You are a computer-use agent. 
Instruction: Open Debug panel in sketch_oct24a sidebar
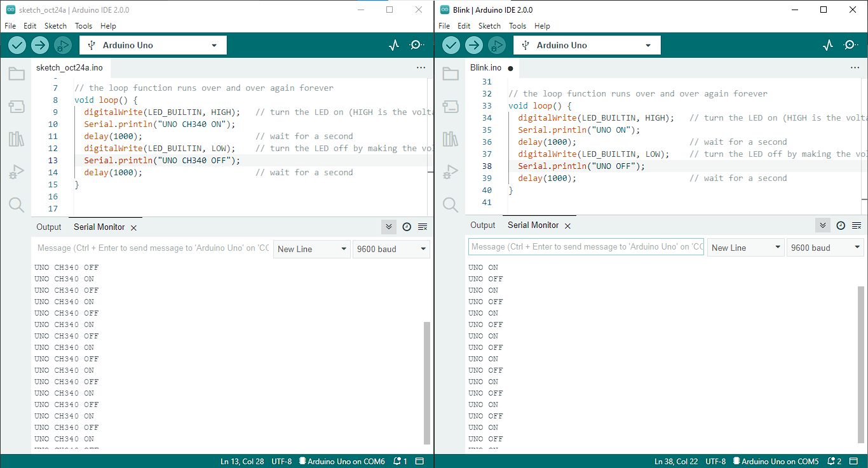coord(17,172)
